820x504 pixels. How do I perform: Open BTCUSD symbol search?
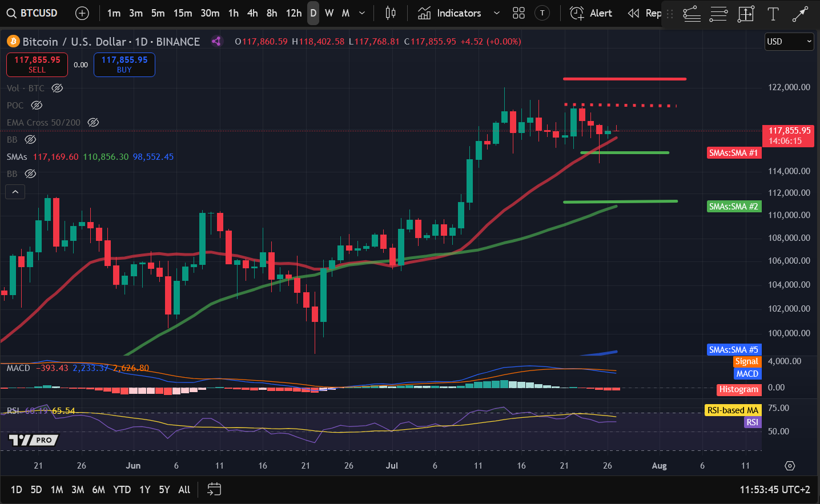coord(32,13)
